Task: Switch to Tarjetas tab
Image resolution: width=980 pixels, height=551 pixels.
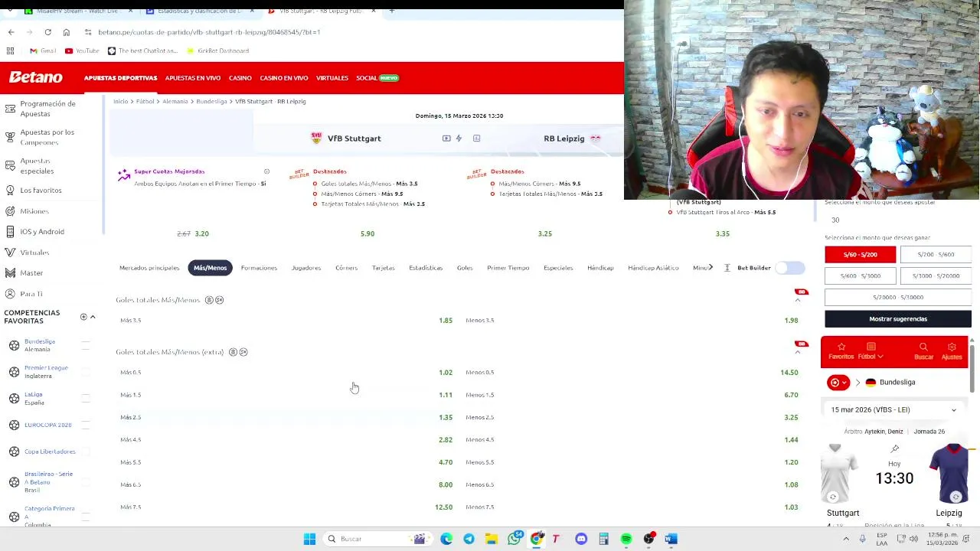Action: [x=384, y=268]
